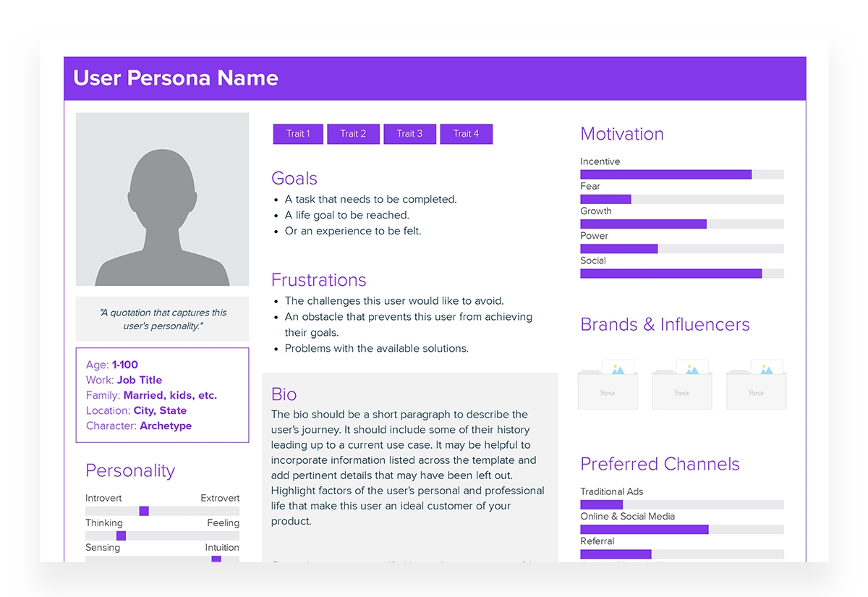
Task: Click the Thinking-Feeling slider handle
Action: coord(120,535)
